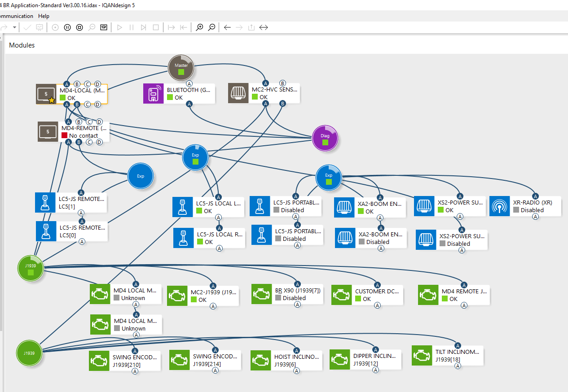This screenshot has width=568, height=392.
Task: Click port A above the BLUETOOTH module
Action: [x=189, y=83]
